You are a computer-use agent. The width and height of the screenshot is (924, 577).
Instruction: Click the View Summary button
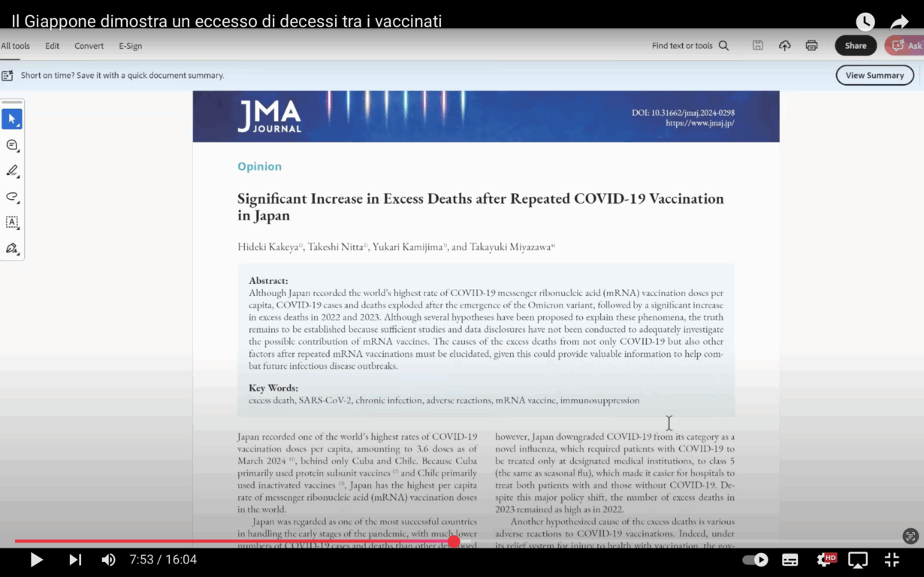coord(875,75)
